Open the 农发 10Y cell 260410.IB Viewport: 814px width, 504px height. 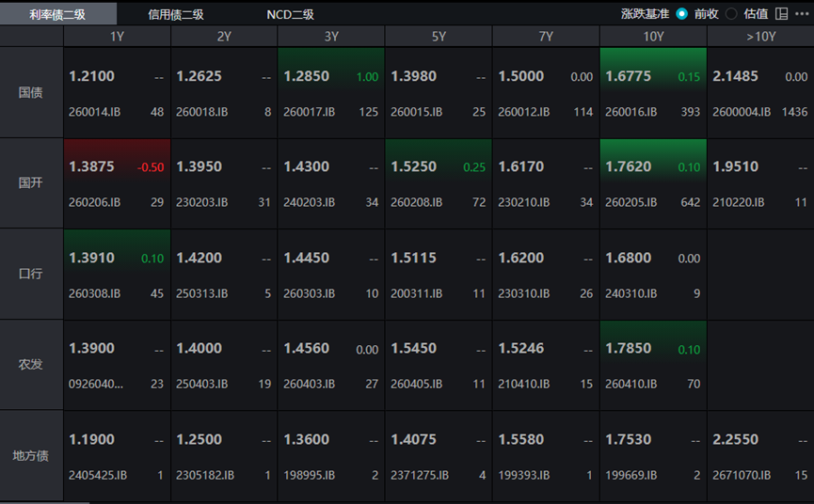653,365
